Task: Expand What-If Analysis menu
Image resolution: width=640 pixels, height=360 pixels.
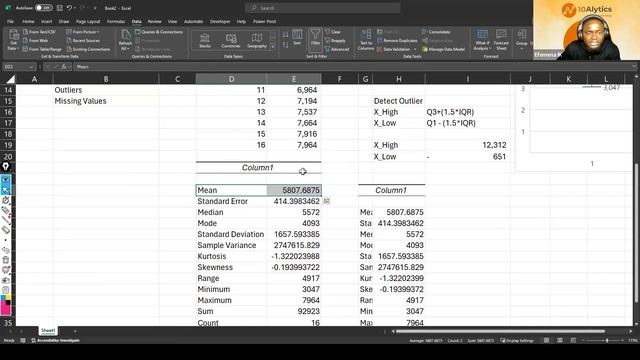Action: pyautogui.click(x=482, y=40)
